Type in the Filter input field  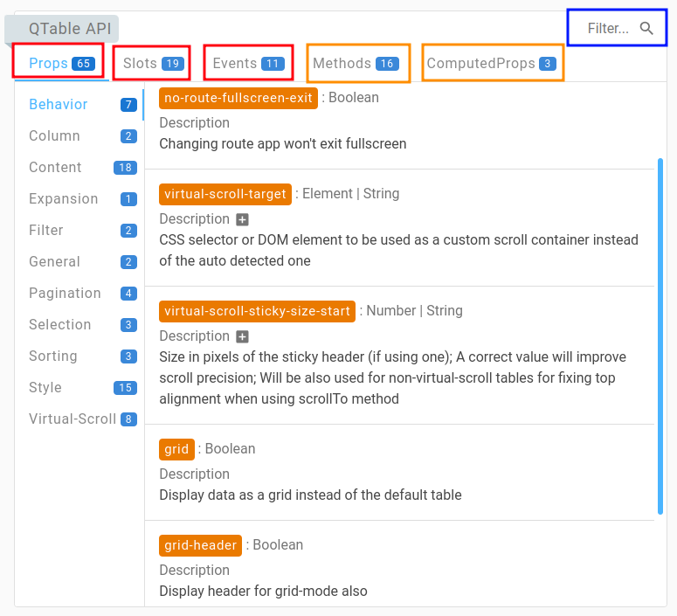[x=607, y=29]
